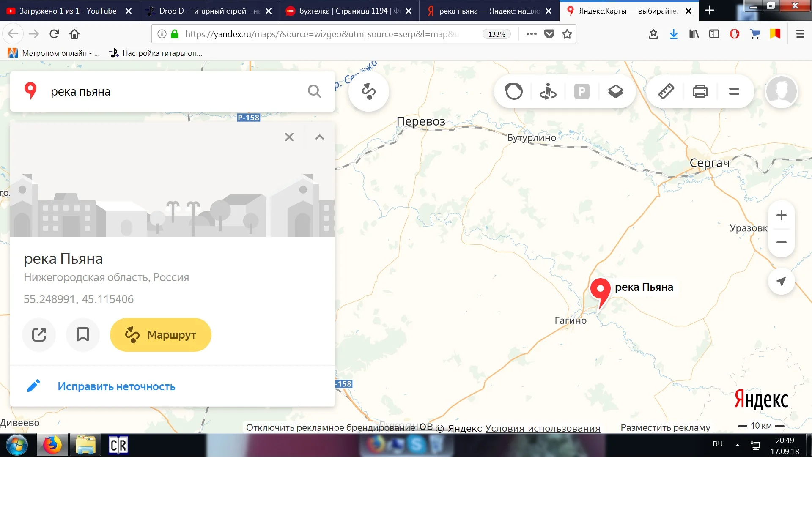Enable street-level pedestrian panorama mode
The width and height of the screenshot is (812, 509).
[x=548, y=91]
